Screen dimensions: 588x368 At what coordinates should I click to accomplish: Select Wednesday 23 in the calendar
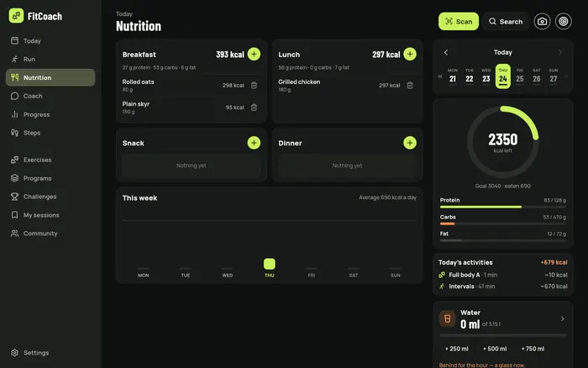[486, 76]
